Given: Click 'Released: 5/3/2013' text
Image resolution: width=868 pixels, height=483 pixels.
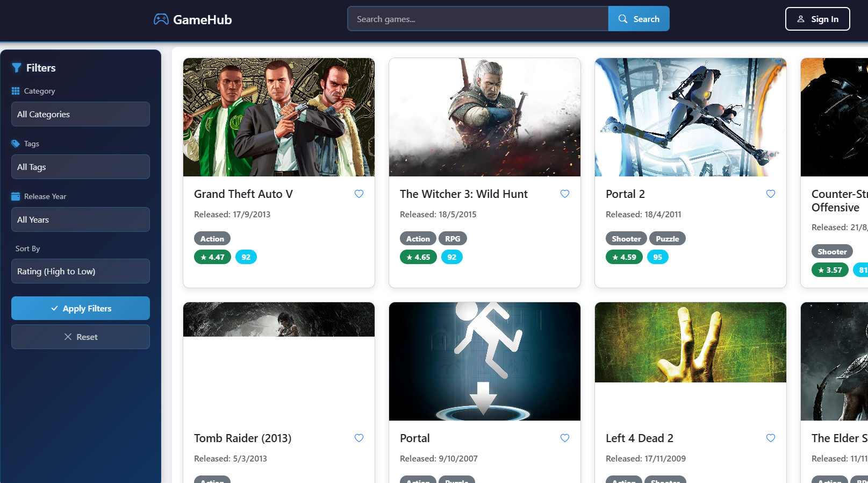Looking at the screenshot, I should 231,459.
